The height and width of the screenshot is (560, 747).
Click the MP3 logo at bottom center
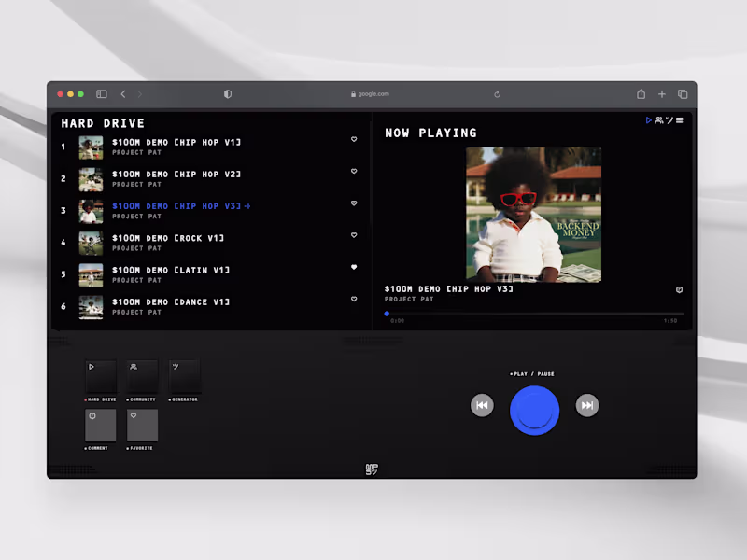coord(372,469)
